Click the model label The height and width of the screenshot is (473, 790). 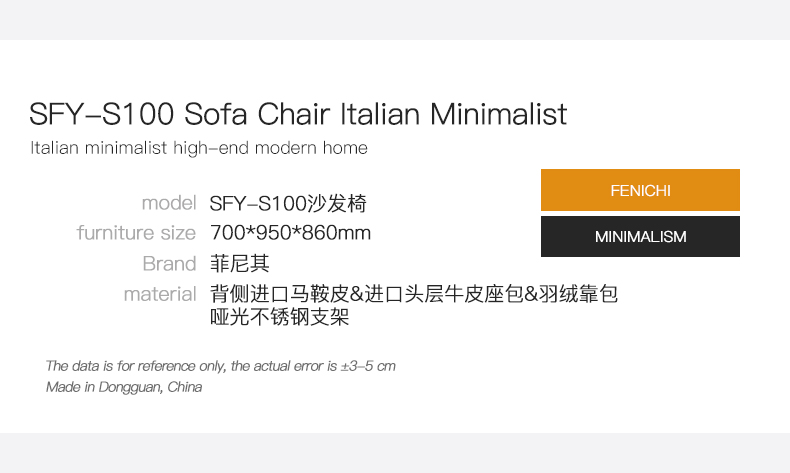click(x=169, y=203)
